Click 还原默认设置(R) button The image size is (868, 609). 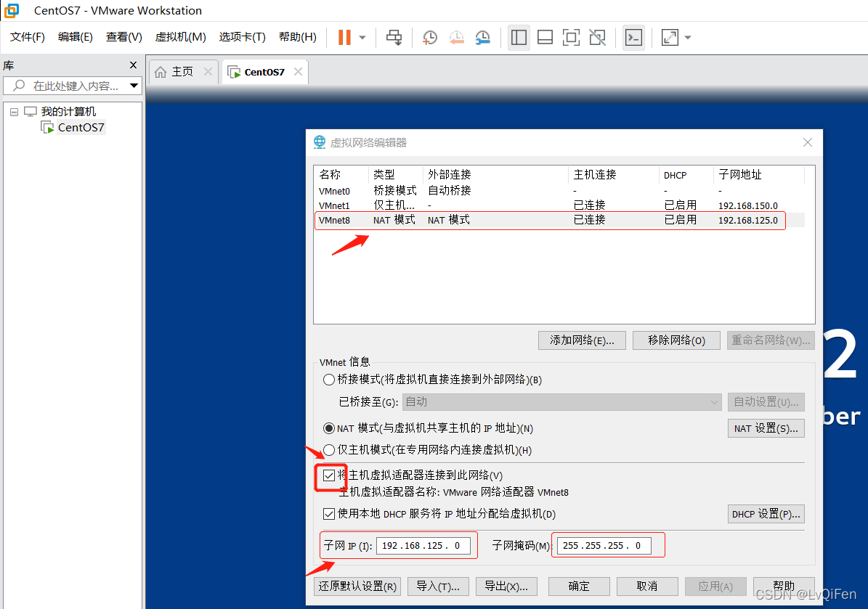coord(357,586)
